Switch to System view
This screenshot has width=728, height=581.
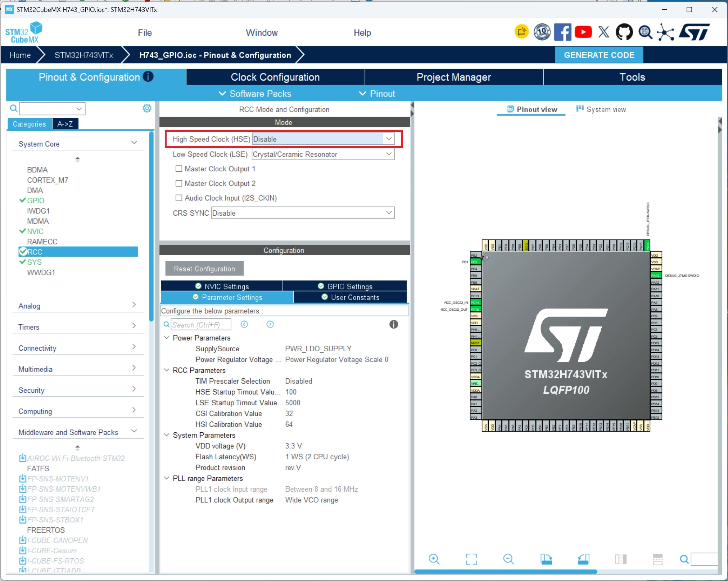coord(601,109)
